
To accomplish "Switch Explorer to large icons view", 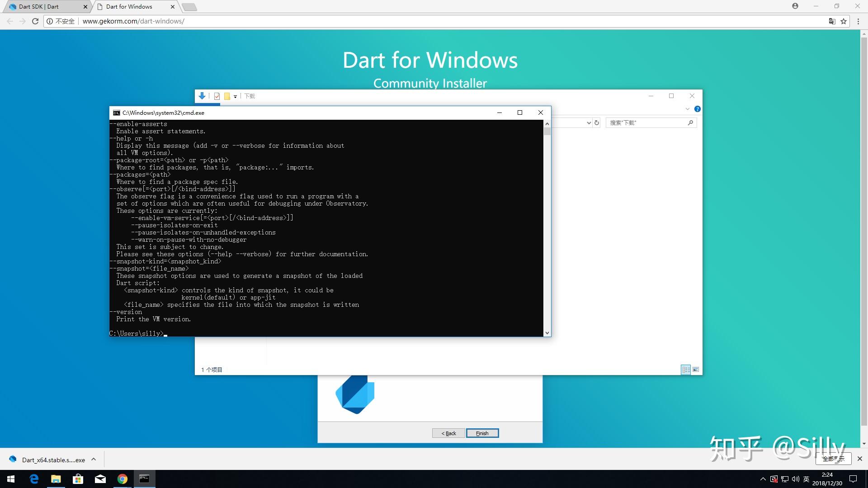I will 696,370.
